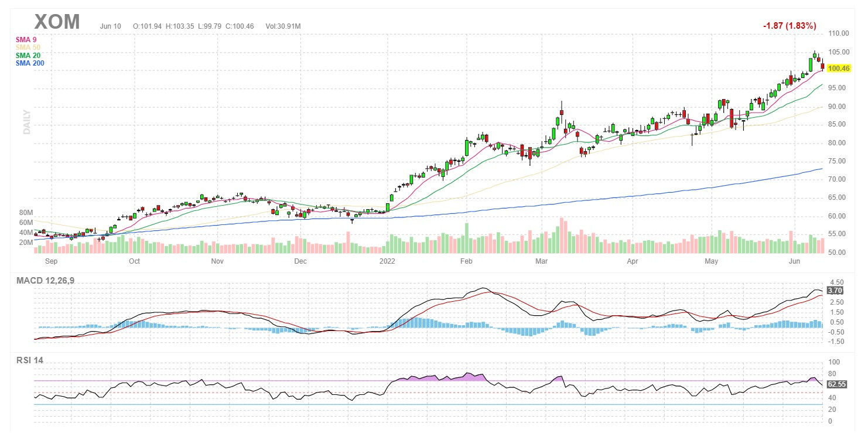Viewport: 868px width, 433px height.
Task: Click the XOM ticker symbol
Action: coord(57,22)
